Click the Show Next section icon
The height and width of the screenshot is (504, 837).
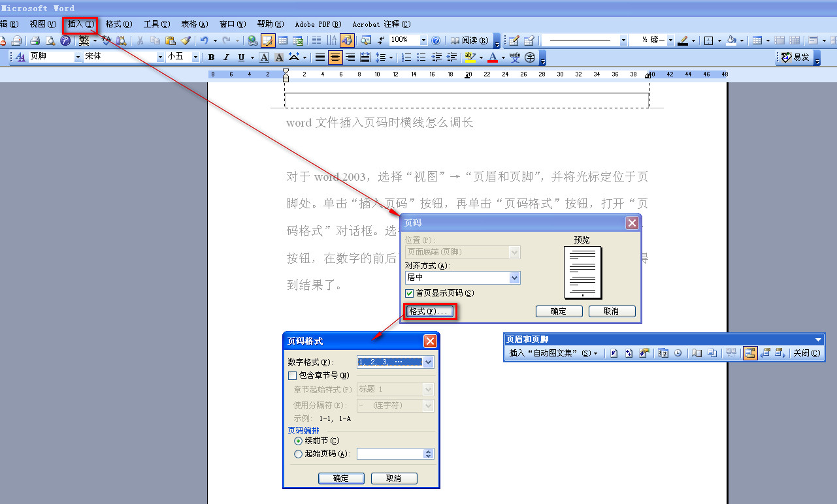[780, 353]
